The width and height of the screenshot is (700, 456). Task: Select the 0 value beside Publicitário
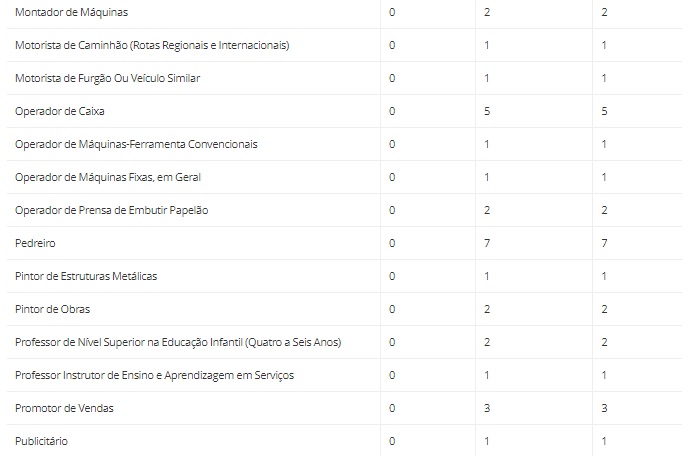click(x=392, y=441)
